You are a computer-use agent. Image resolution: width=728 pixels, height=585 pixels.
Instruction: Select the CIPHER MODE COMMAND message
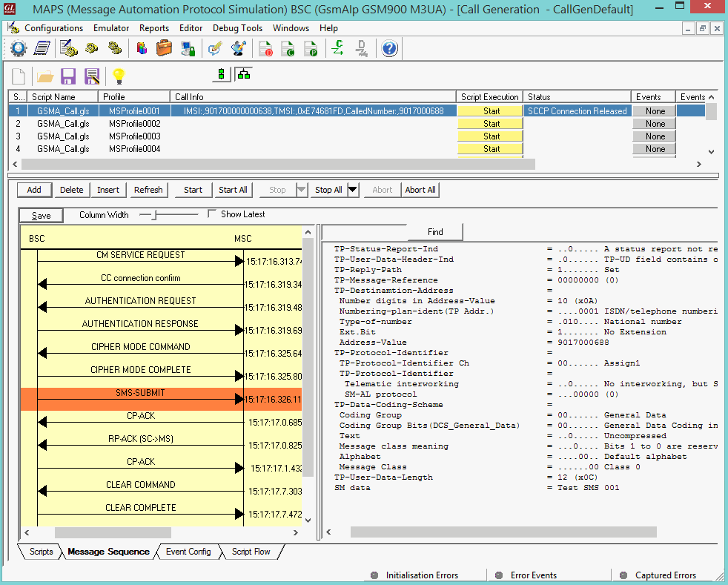coord(141,347)
